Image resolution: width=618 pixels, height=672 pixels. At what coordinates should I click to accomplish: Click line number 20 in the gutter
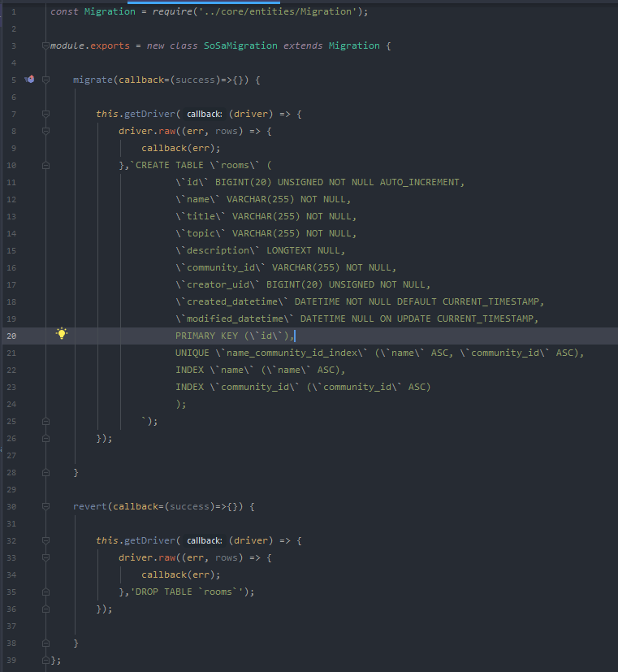(x=11, y=336)
